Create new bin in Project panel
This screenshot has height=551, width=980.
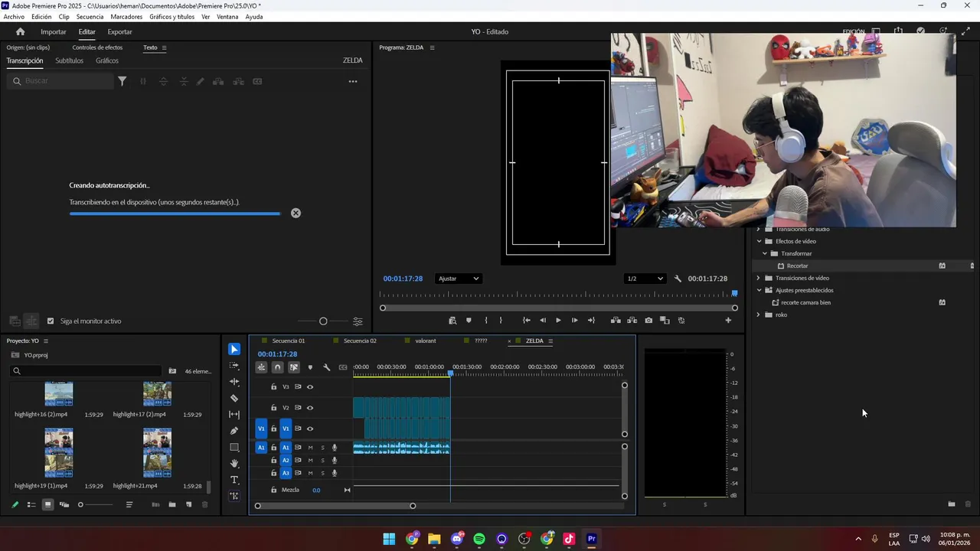(x=172, y=504)
